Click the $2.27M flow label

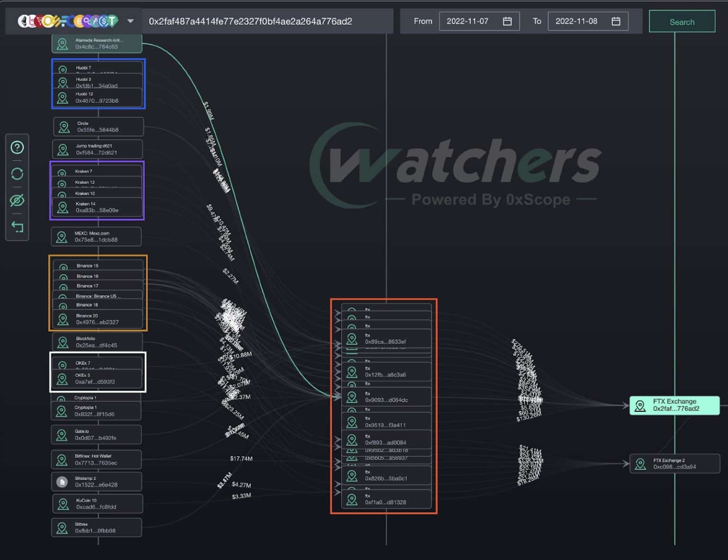click(x=230, y=276)
